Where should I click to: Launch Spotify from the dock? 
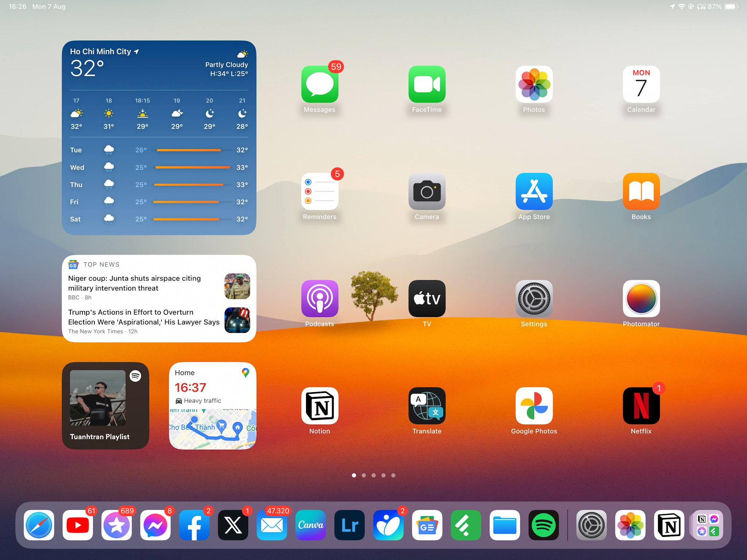[x=544, y=525]
